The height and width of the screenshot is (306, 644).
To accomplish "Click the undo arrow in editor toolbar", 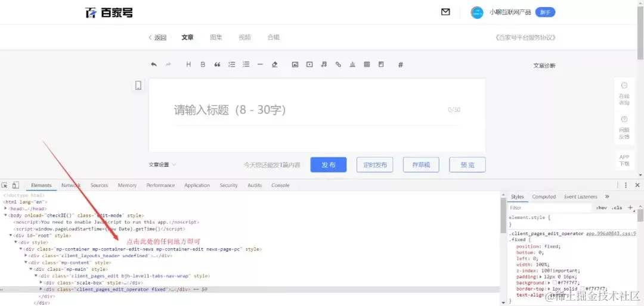I will click(x=154, y=64).
